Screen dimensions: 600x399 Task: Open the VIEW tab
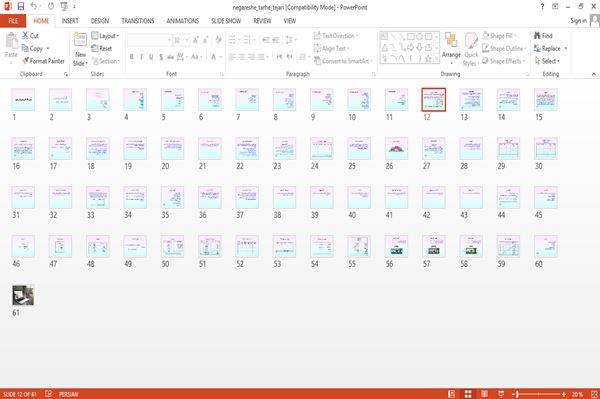pos(290,21)
